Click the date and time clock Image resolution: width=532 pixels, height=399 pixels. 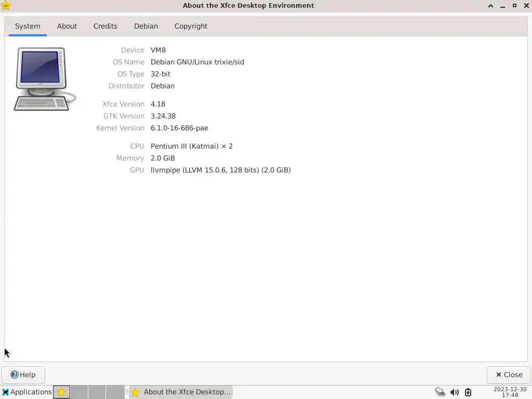click(510, 392)
